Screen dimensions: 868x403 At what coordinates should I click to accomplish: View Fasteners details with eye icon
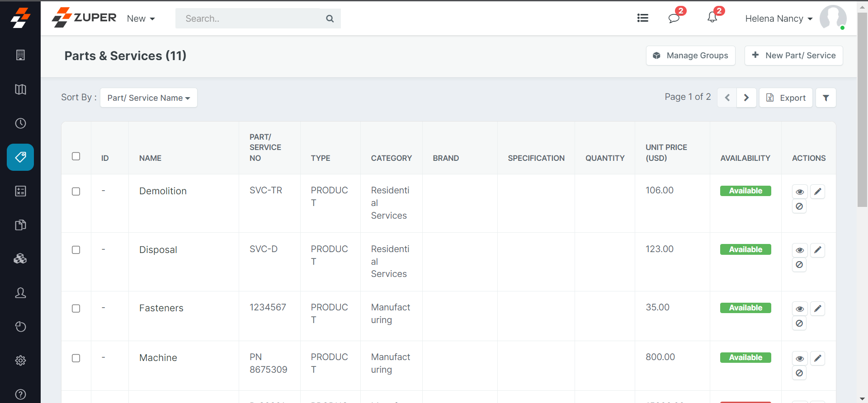pyautogui.click(x=799, y=309)
